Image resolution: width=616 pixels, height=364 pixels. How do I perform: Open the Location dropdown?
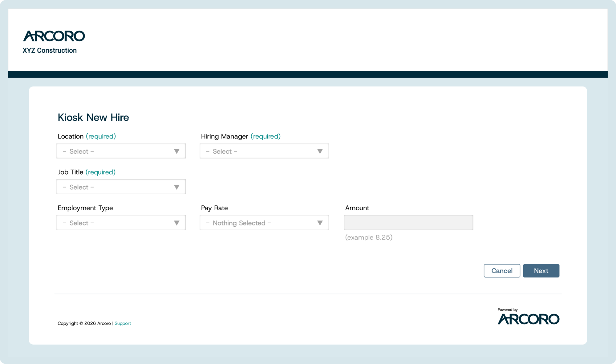121,151
